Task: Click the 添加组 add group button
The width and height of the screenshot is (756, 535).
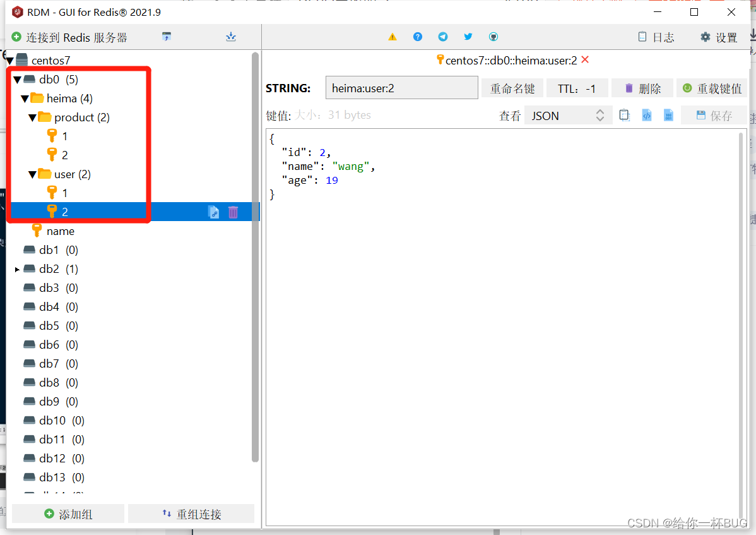Action: click(x=68, y=514)
